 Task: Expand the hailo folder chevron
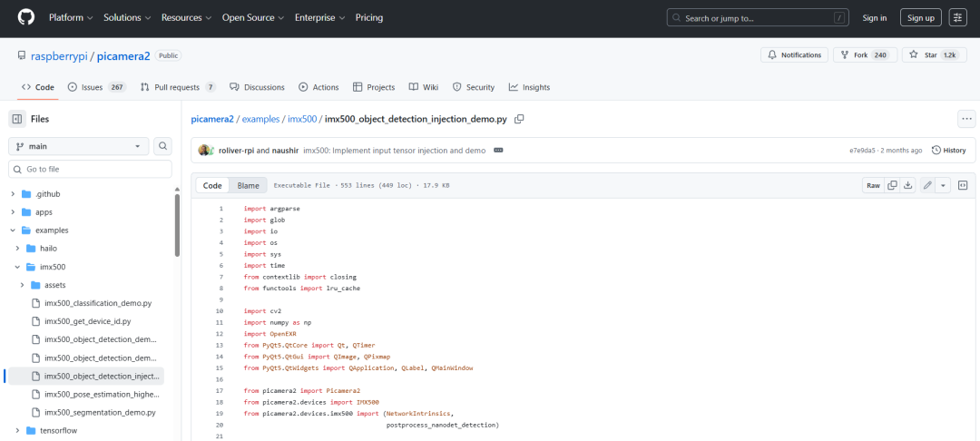17,249
